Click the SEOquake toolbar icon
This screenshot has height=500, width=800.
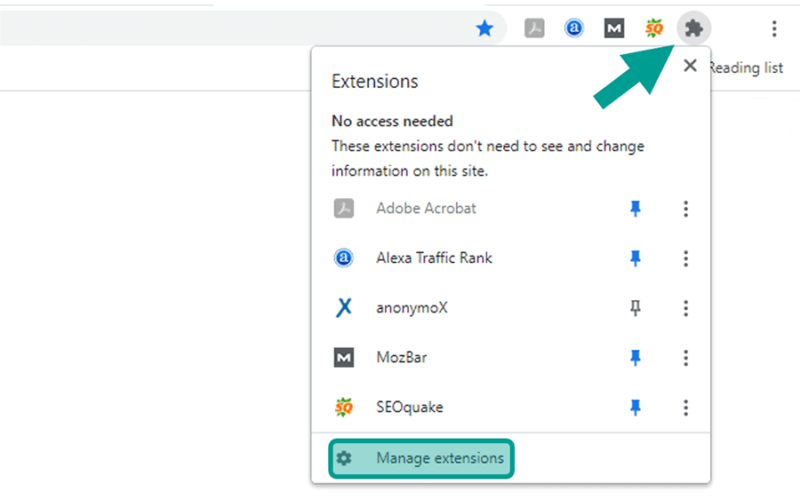654,28
